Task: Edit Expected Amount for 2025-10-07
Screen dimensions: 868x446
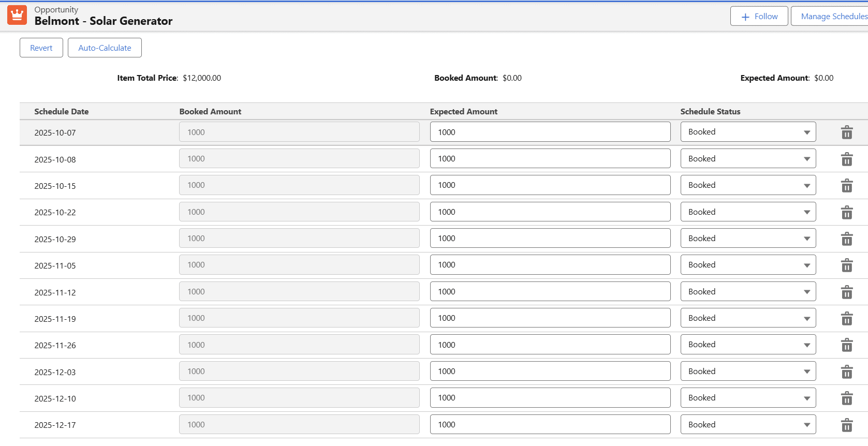Action: [x=550, y=132]
